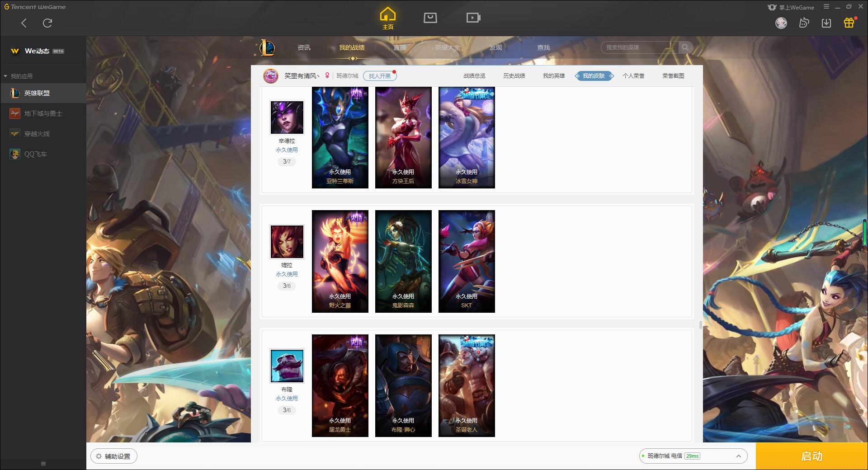The image size is (868, 470).
Task: Open the 亚特兰蒂斯 skin card
Action: pyautogui.click(x=340, y=137)
